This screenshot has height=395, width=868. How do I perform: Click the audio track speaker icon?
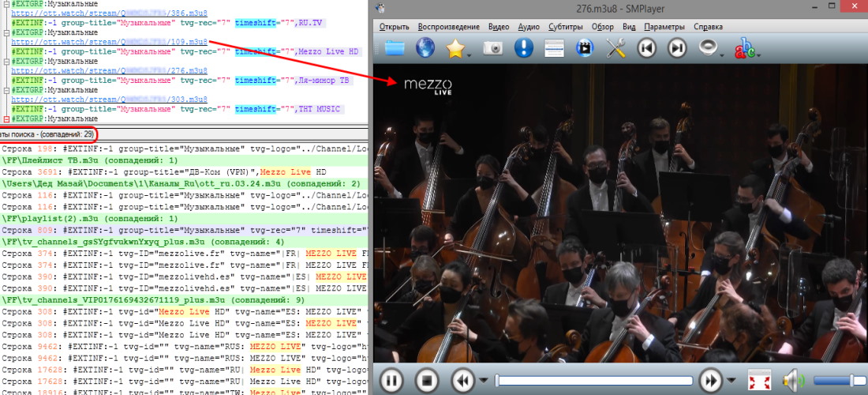(708, 48)
